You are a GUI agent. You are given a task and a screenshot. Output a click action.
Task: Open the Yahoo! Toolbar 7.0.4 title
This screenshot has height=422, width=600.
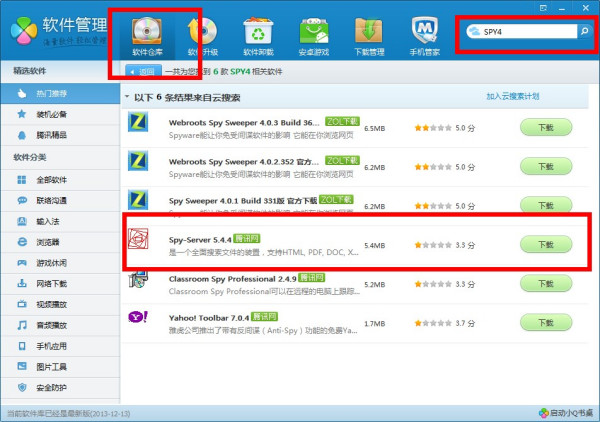pos(209,318)
